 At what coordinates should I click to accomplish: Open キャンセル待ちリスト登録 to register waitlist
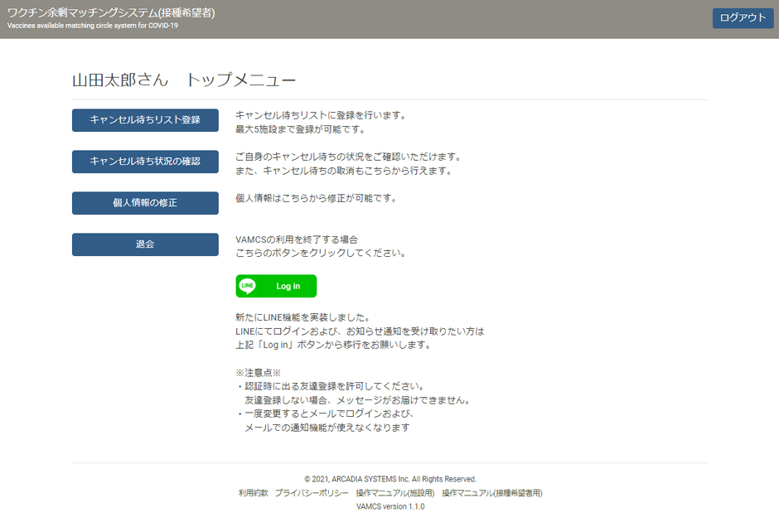145,120
